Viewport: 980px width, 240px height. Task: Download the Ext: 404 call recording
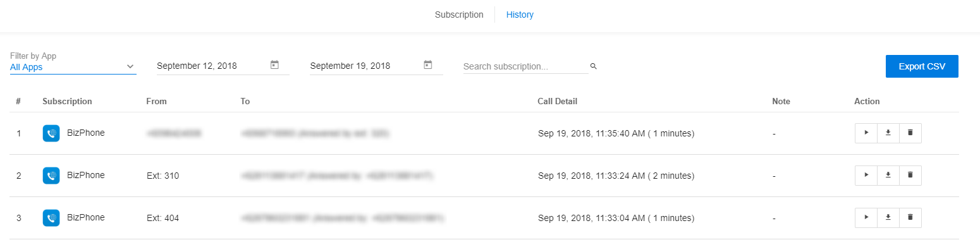[x=888, y=218]
